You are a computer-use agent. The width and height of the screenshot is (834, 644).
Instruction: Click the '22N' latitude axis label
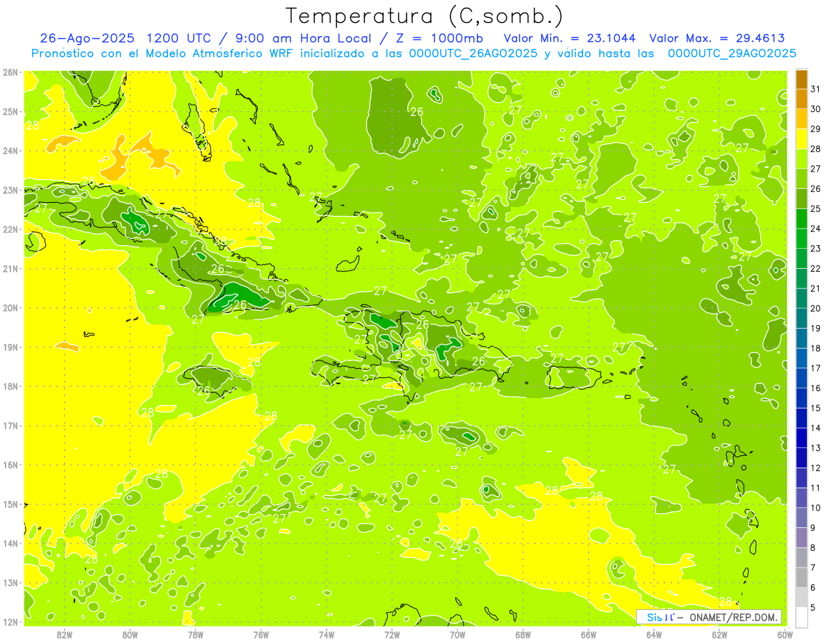(11, 229)
